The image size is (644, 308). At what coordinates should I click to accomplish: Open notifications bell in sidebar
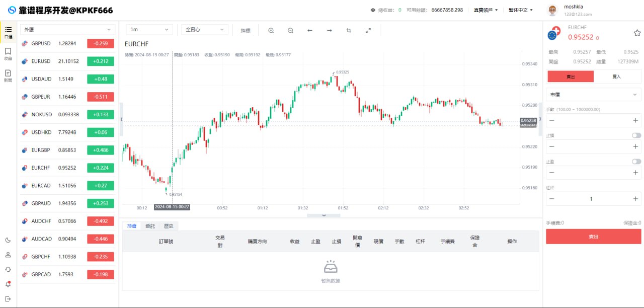click(8, 284)
